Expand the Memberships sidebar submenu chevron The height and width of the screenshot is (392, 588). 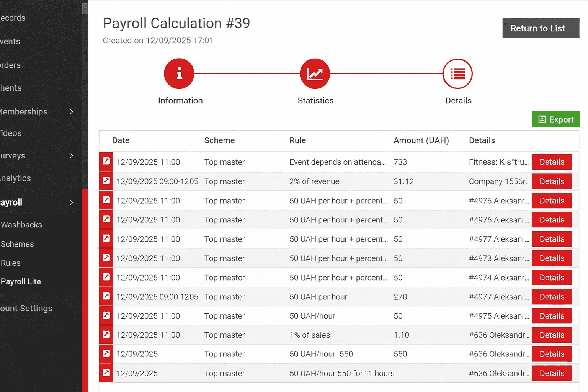[72, 112]
